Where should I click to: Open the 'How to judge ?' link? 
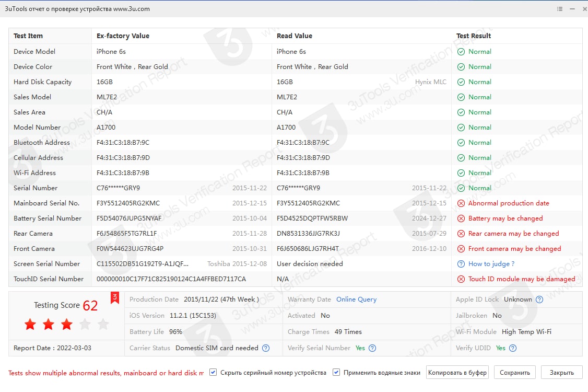pyautogui.click(x=491, y=264)
